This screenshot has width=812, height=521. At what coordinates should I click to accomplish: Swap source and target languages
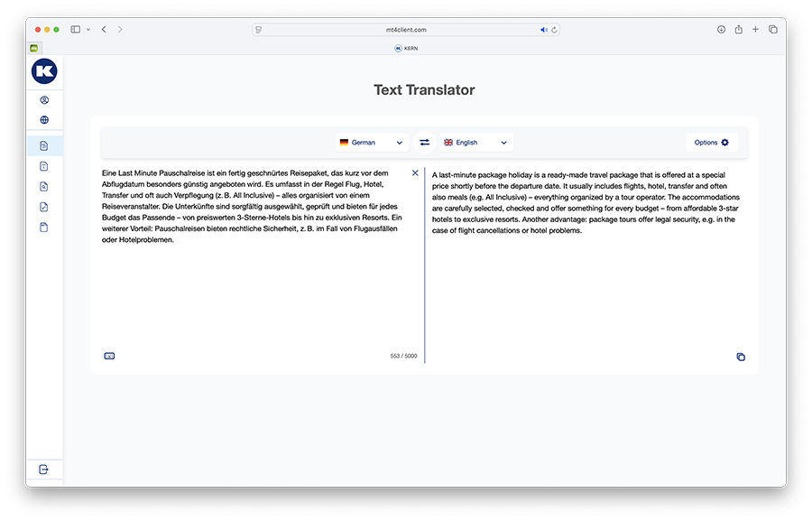click(425, 143)
